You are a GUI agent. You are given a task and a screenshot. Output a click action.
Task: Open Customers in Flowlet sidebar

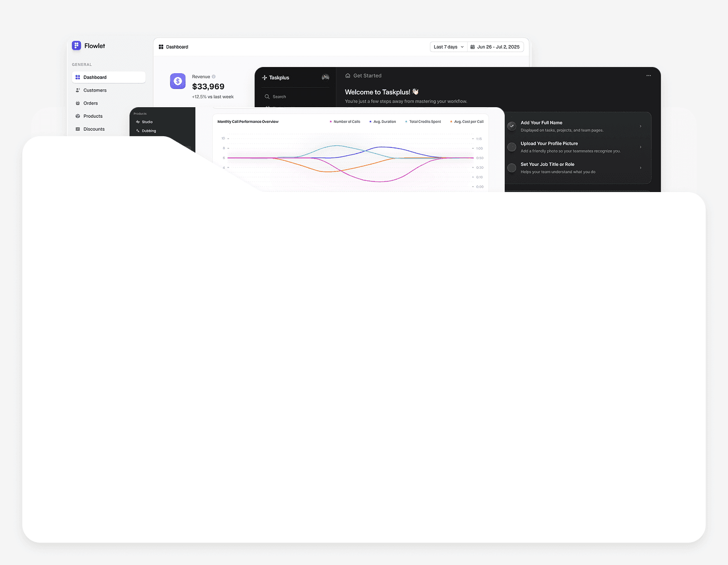[109, 90]
